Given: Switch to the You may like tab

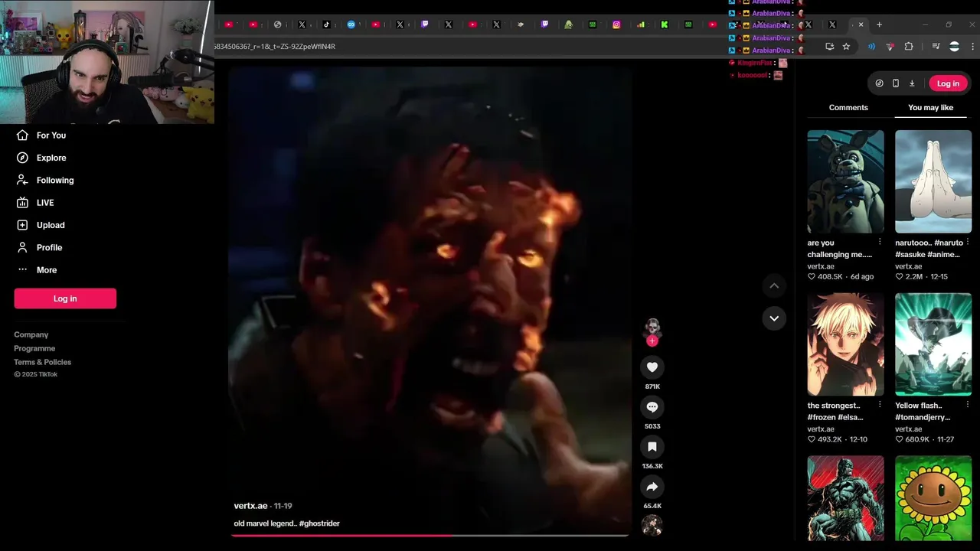Looking at the screenshot, I should click(x=930, y=108).
